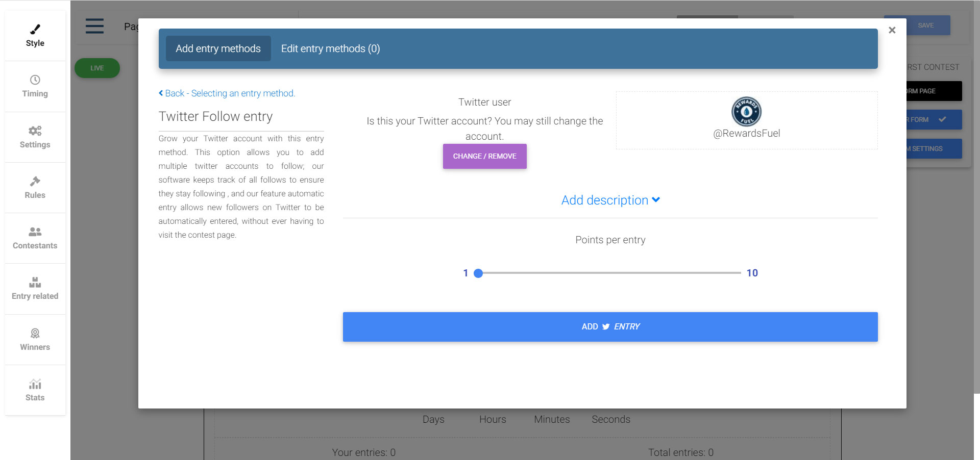Close the entry methods dialog
The image size is (980, 460).
pyautogui.click(x=892, y=30)
